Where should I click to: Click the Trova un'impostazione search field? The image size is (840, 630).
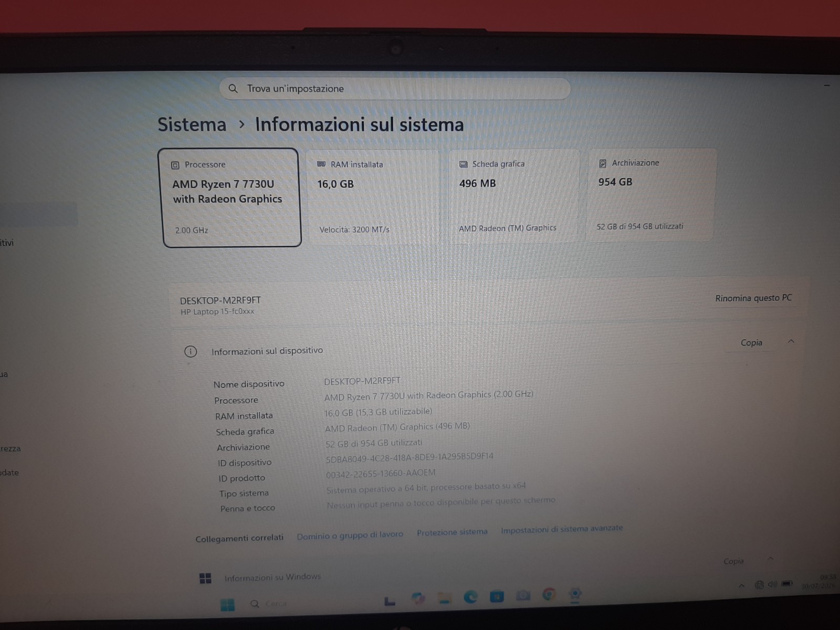[395, 89]
